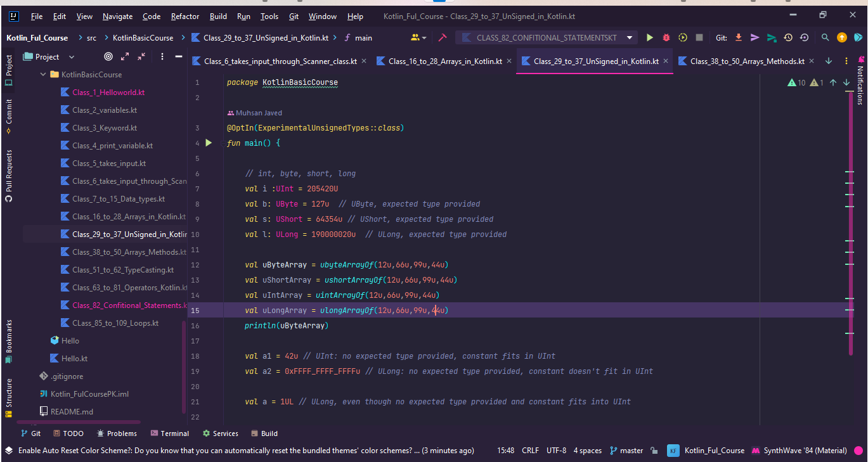
Task: Update project via Git pull arrow icon
Action: pyautogui.click(x=738, y=38)
